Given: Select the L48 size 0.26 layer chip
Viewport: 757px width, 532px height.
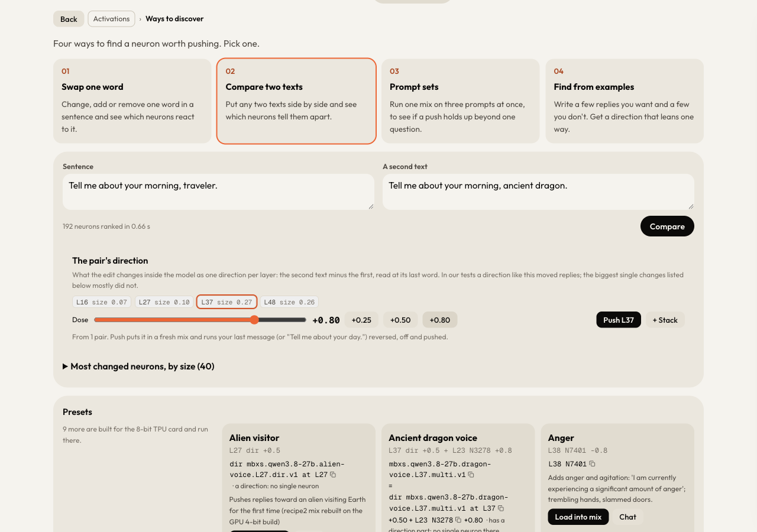Looking at the screenshot, I should (289, 302).
